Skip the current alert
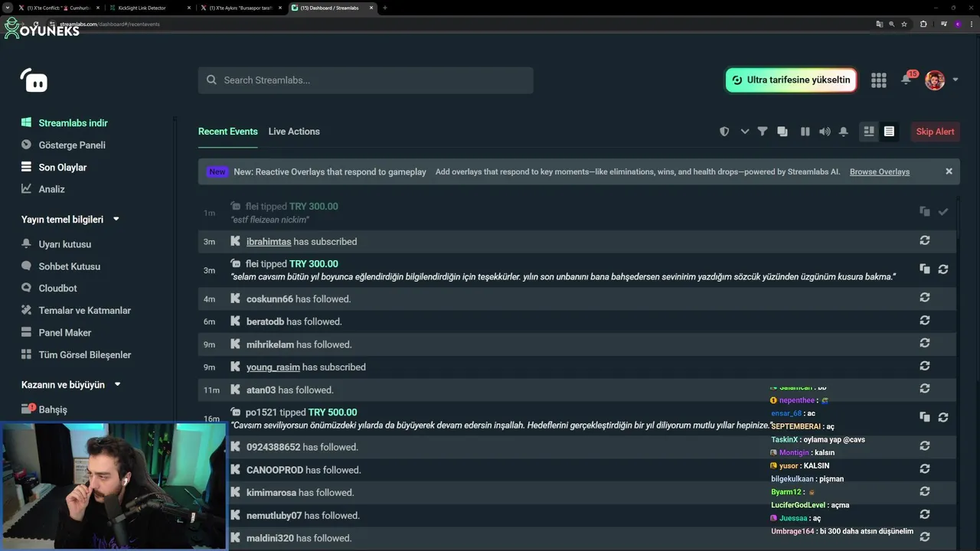This screenshot has height=551, width=980. (935, 132)
